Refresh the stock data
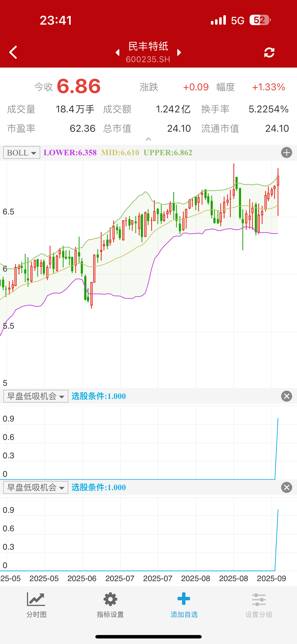 [269, 53]
